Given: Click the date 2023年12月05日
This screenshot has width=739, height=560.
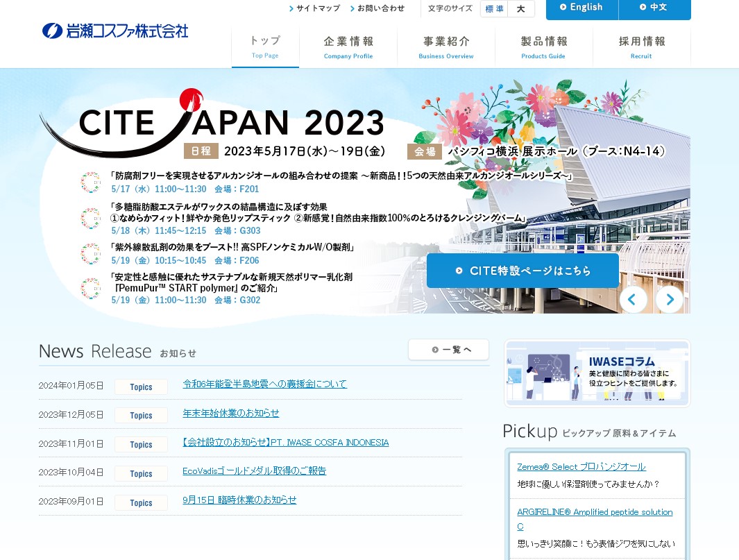Looking at the screenshot, I should pos(71,415).
